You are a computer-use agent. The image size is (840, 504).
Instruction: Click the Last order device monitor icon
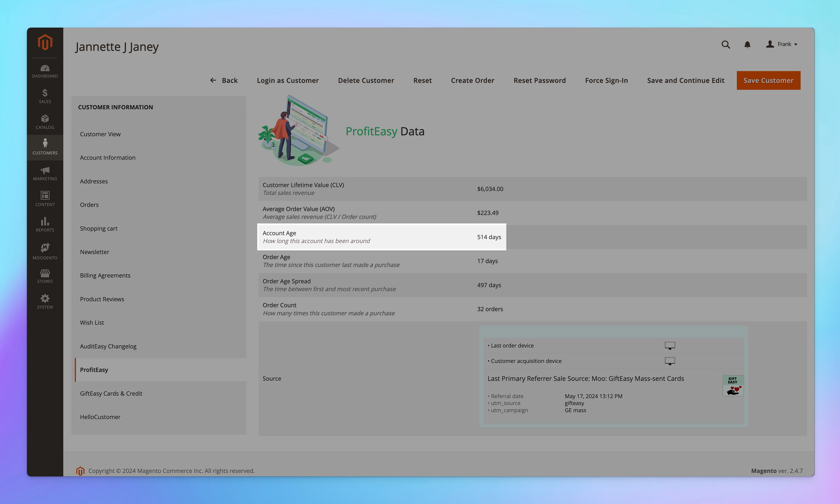670,346
